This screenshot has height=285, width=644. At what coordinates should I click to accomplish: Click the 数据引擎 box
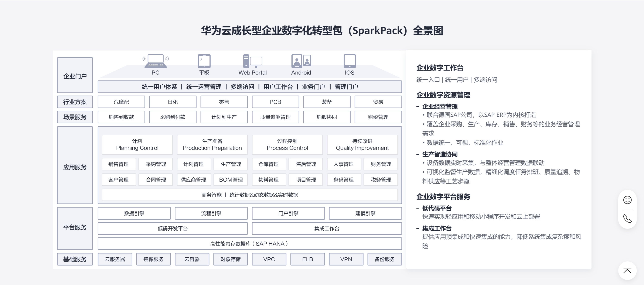134,213
